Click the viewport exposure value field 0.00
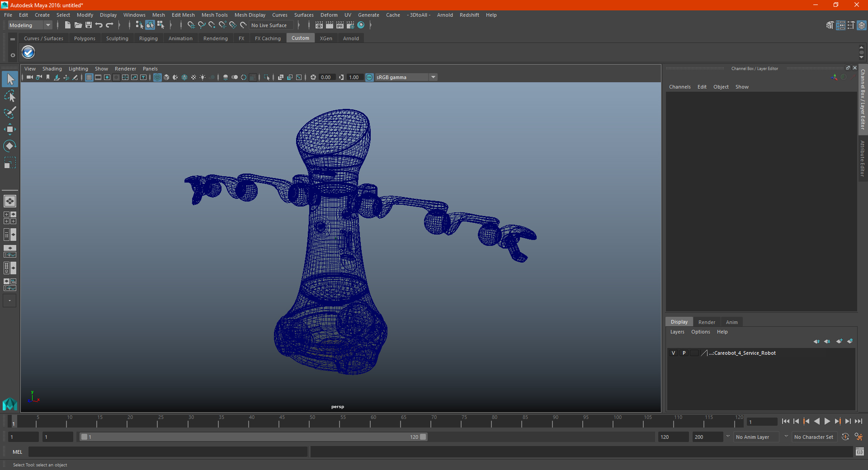 click(326, 77)
